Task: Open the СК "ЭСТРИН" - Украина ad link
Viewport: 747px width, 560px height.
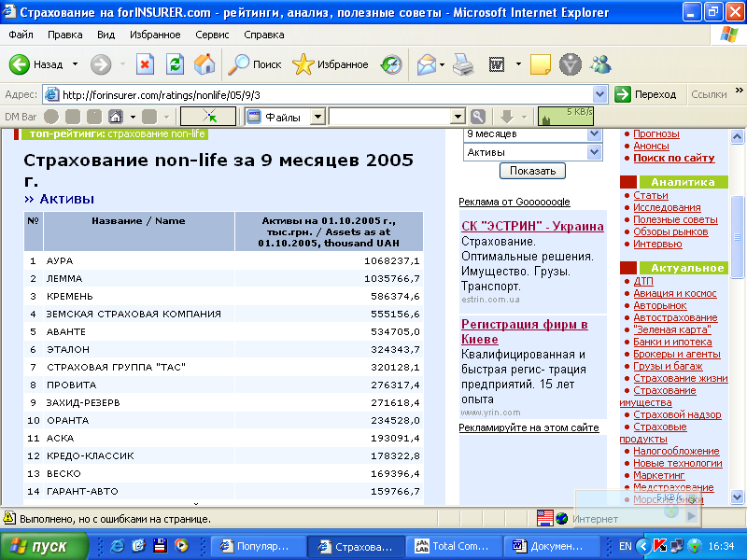Action: click(532, 226)
